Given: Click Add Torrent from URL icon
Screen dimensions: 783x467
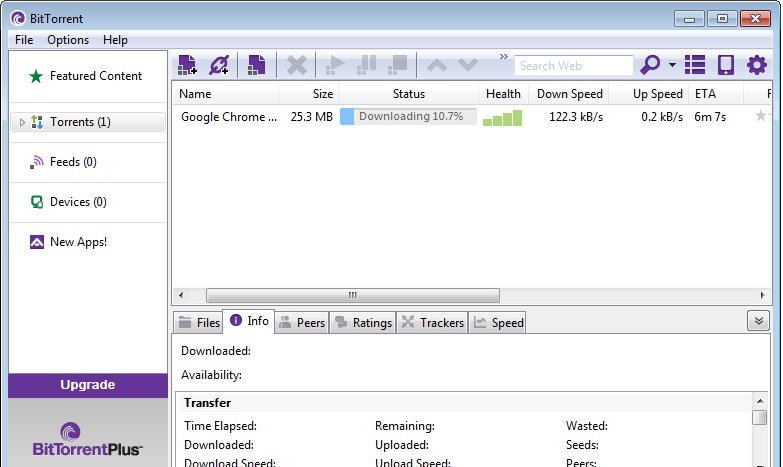Looking at the screenshot, I should click(219, 66).
